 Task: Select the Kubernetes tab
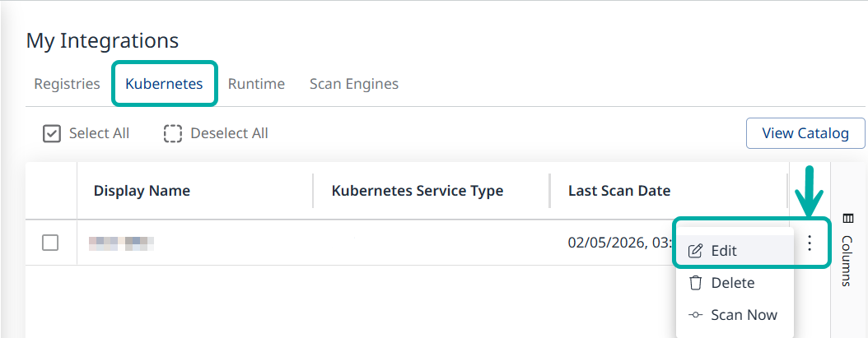(x=164, y=84)
